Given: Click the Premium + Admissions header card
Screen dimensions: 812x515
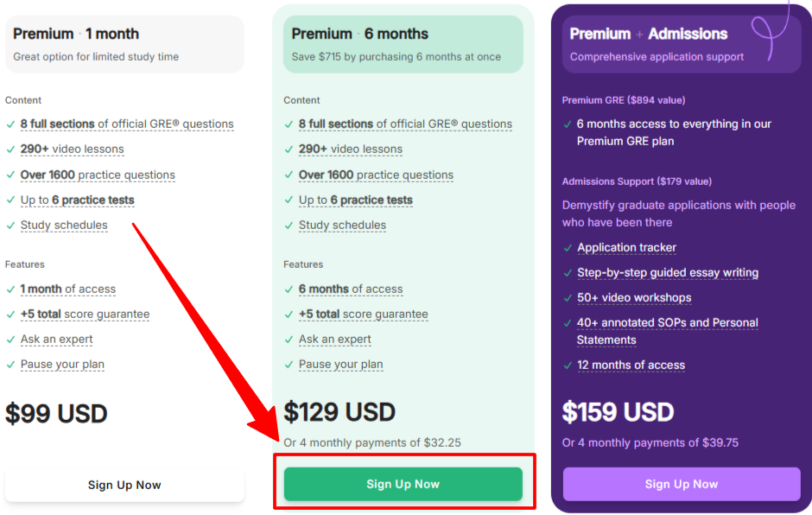Looking at the screenshot, I should click(681, 44).
